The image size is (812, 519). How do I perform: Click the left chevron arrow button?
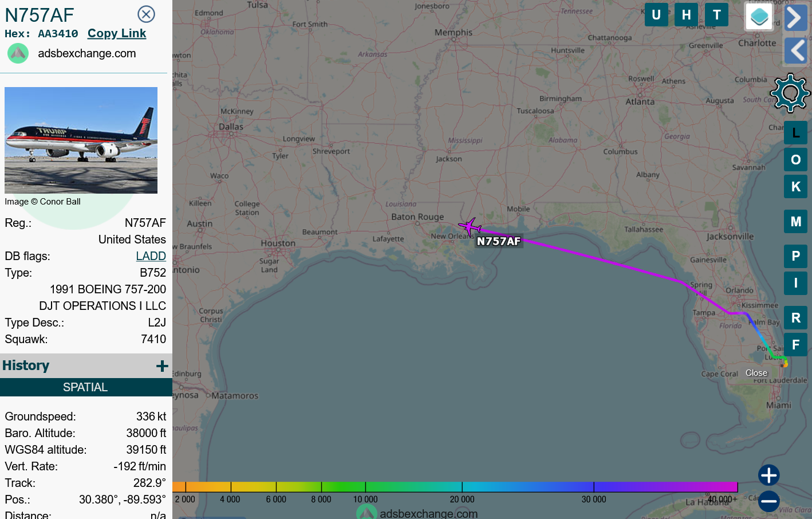tap(796, 51)
